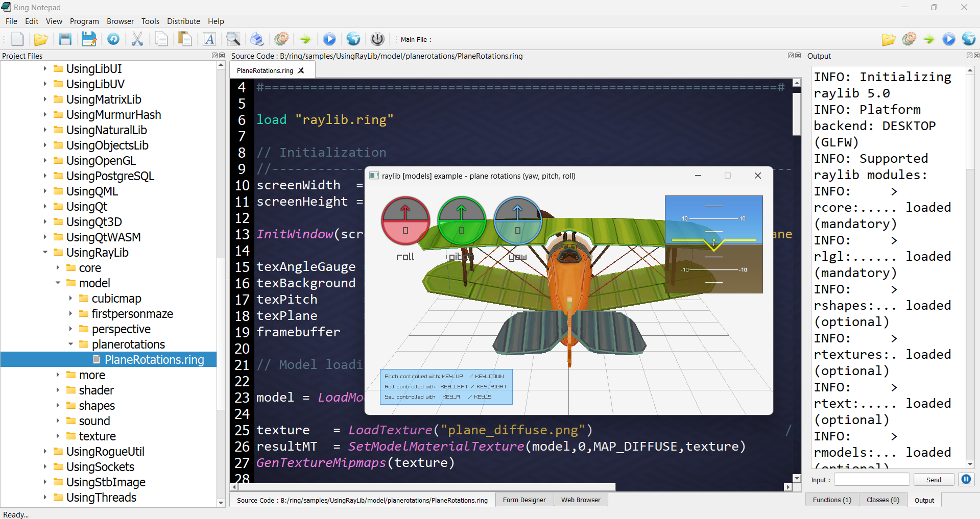This screenshot has height=519, width=980.
Task: Collapse the UsingRayLib folder
Action: click(45, 252)
